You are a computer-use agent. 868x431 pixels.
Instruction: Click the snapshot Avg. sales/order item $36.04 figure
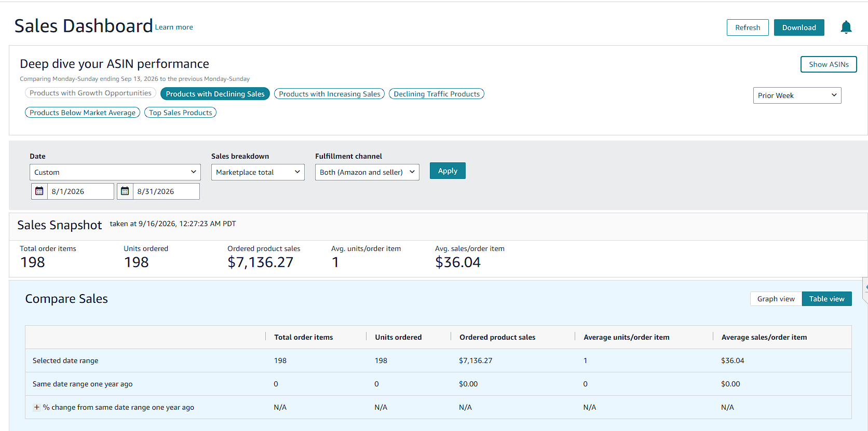458,262
